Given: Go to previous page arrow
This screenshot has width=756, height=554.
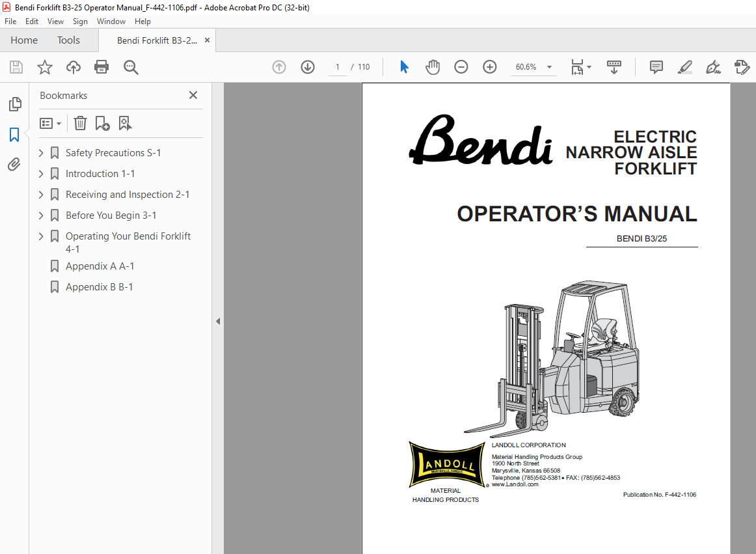Looking at the screenshot, I should click(279, 67).
